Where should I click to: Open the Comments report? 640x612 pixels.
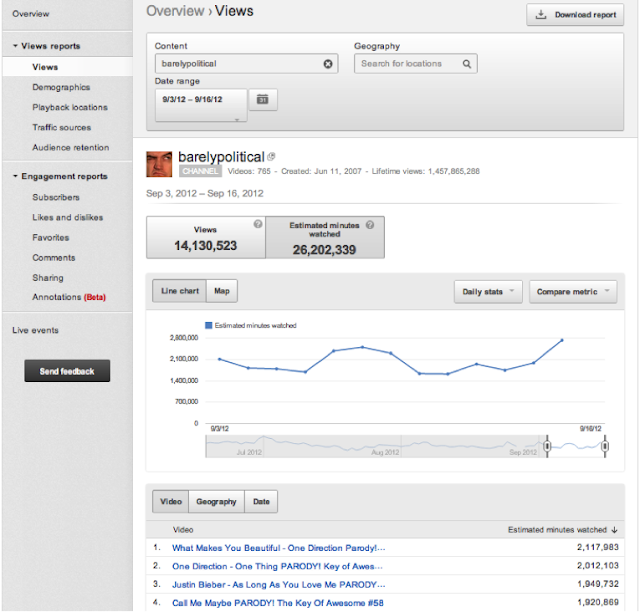coord(54,258)
